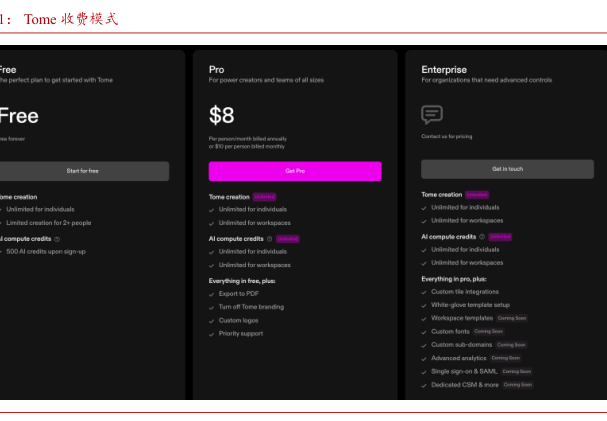Click info icon beside Free AI compute credits
The width and height of the screenshot is (607, 421).
57,239
